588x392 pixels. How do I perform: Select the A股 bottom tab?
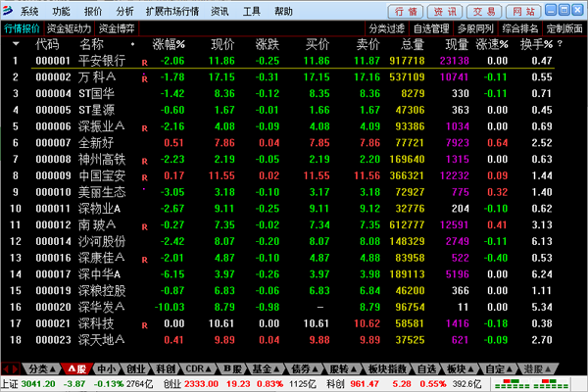click(77, 369)
